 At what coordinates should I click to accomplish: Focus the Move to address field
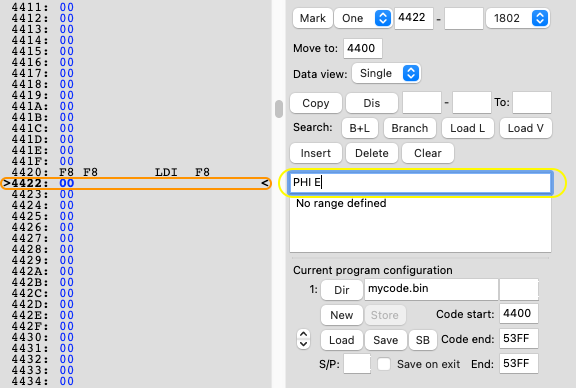[363, 48]
